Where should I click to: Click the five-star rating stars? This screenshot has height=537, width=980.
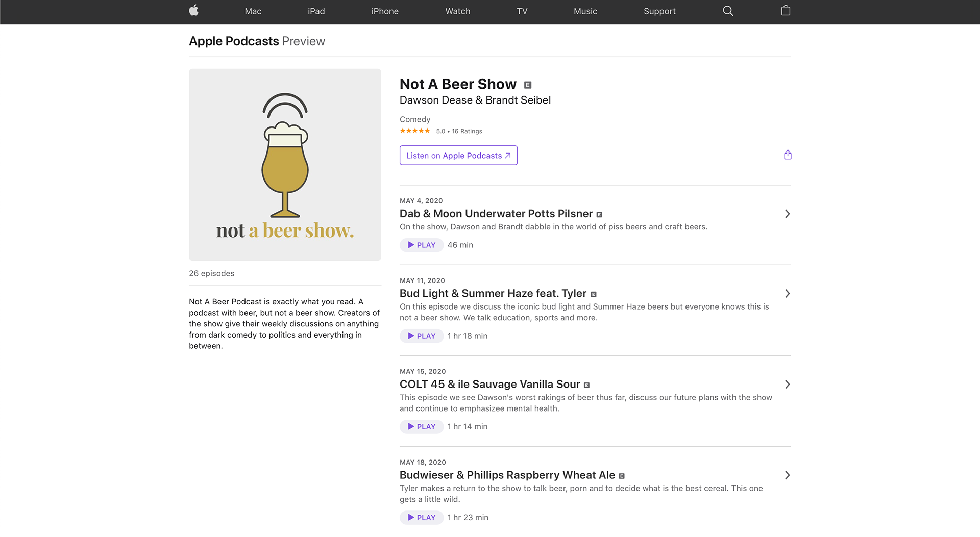(x=415, y=131)
